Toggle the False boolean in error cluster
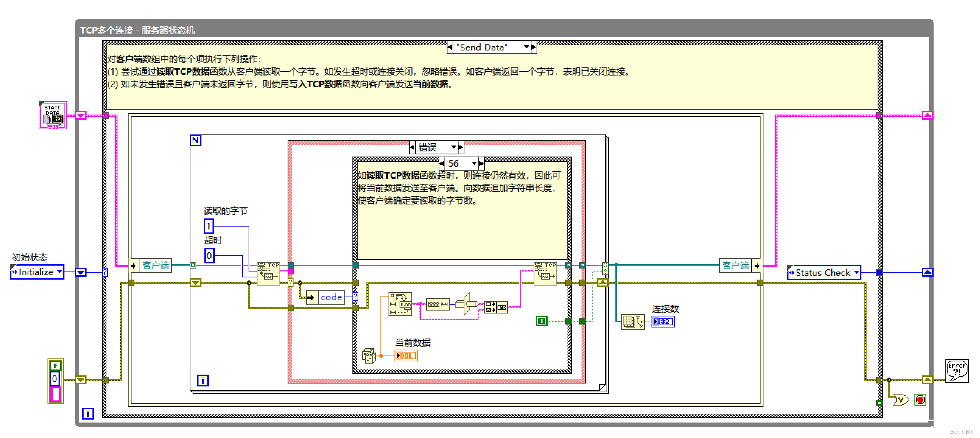 [x=56, y=366]
